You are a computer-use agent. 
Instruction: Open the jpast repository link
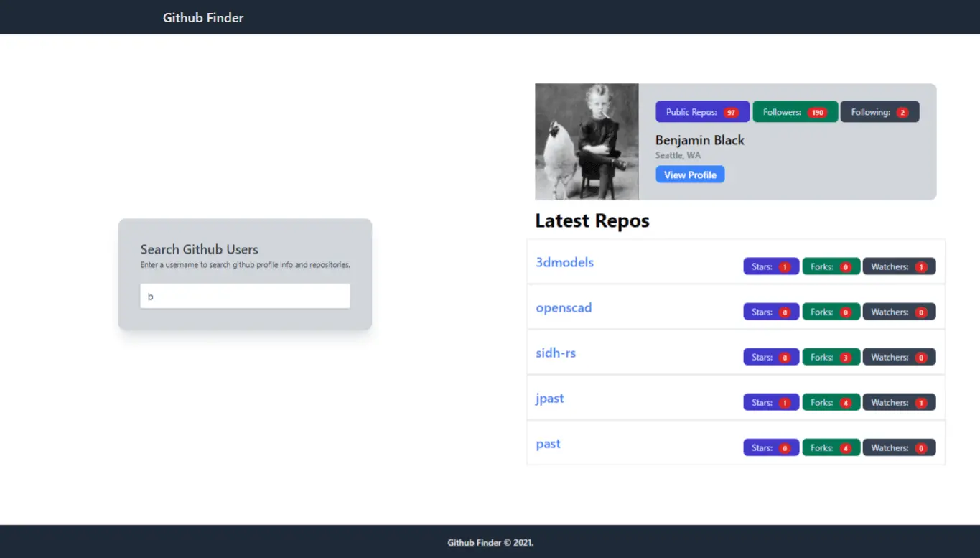click(549, 398)
